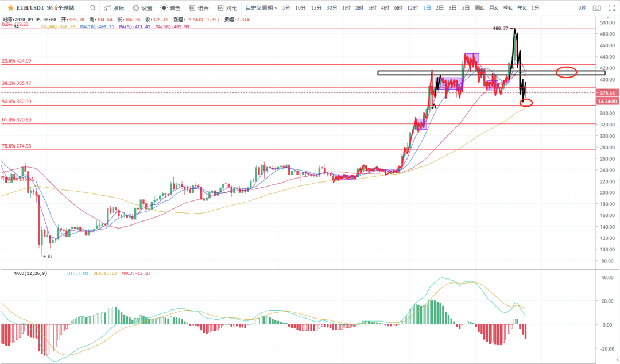Click the DEA:13.13 value

pos(105,273)
